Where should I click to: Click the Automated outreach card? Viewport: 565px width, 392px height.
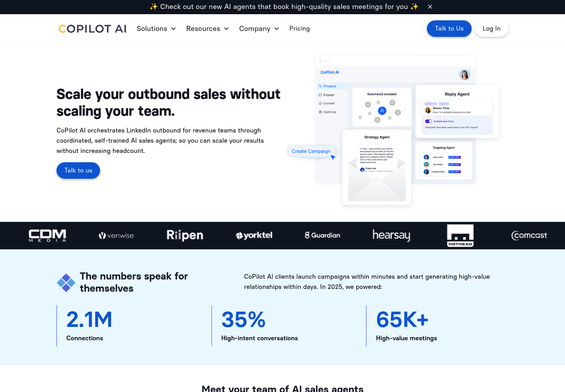click(x=382, y=107)
